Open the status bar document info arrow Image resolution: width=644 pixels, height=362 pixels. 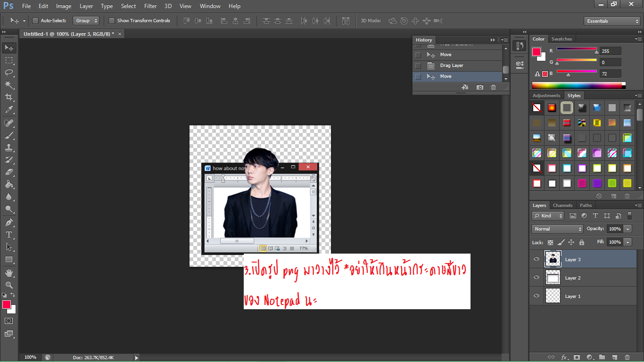pos(137,358)
